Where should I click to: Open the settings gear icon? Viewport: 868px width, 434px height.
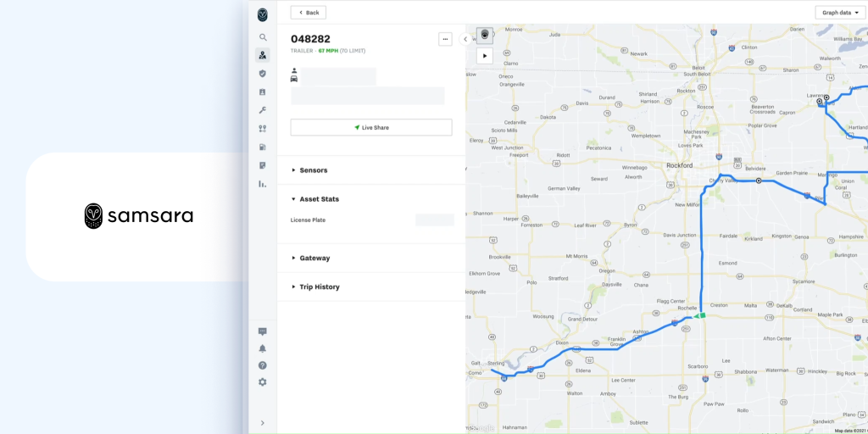click(x=263, y=382)
